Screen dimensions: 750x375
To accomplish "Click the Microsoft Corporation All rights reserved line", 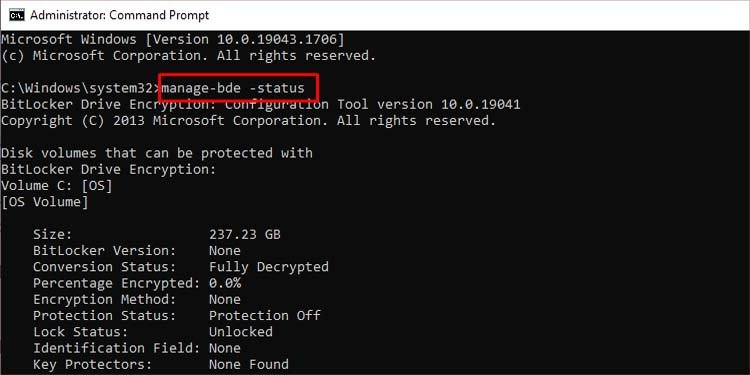I will tap(188, 55).
